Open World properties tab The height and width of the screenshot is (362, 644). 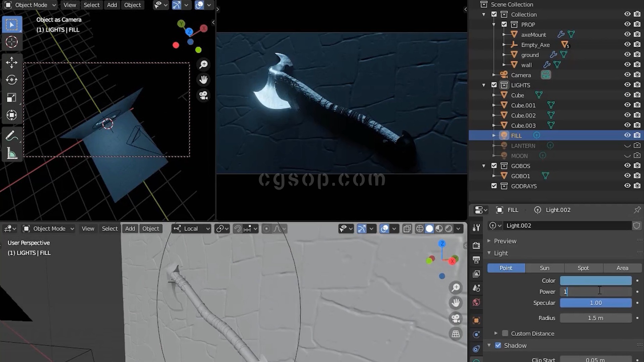click(x=476, y=303)
